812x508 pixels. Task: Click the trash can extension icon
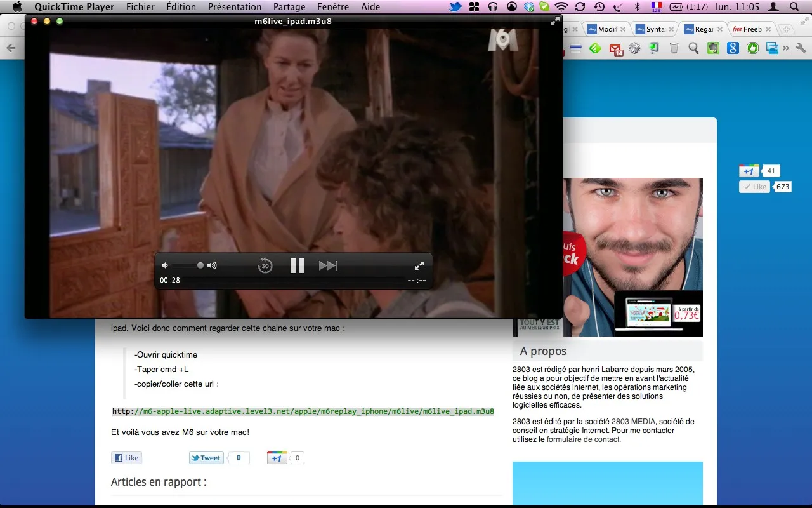click(x=674, y=48)
